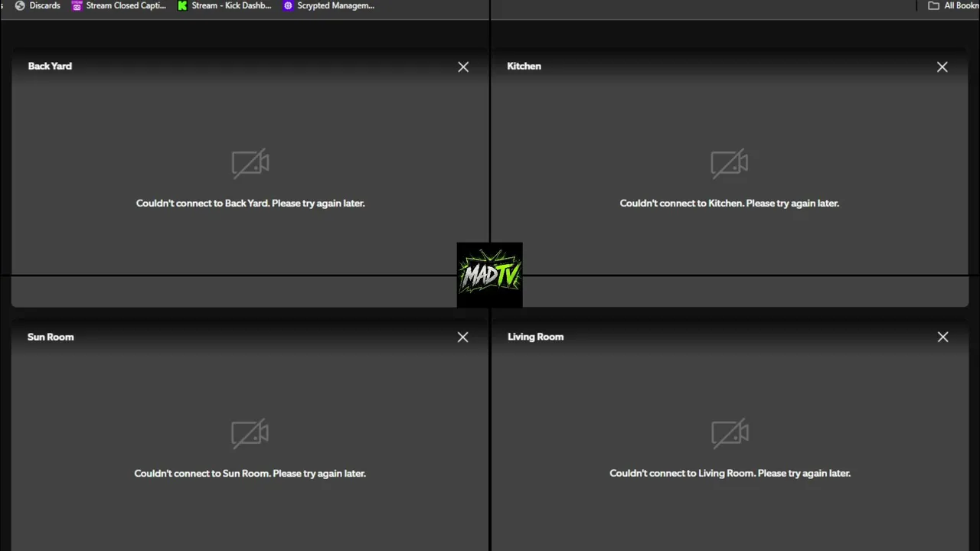Click "Couldn't connect to Kitchen" message
This screenshot has height=551, width=980.
tap(730, 204)
